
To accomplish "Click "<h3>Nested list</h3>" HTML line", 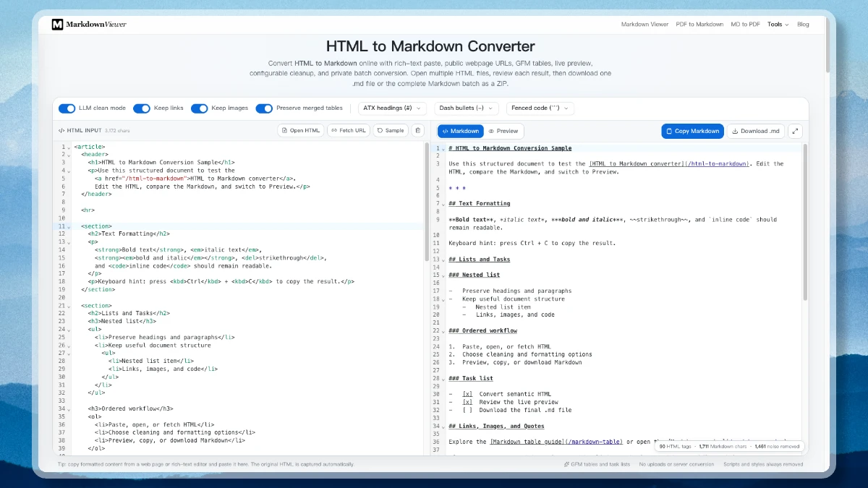I will [122, 322].
